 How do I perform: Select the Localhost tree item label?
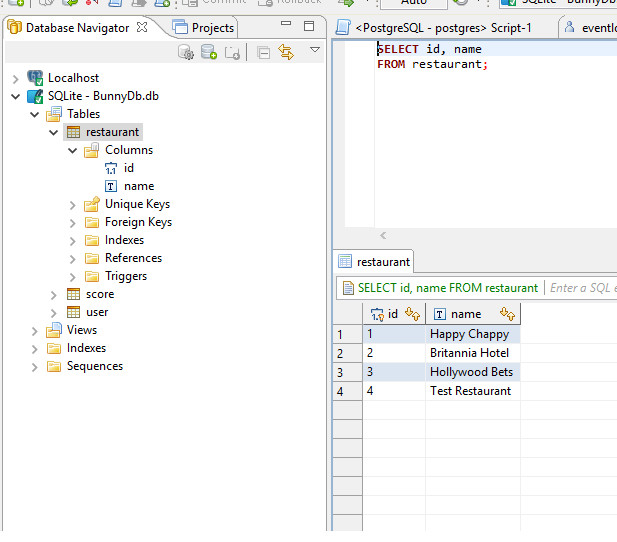pyautogui.click(x=74, y=78)
